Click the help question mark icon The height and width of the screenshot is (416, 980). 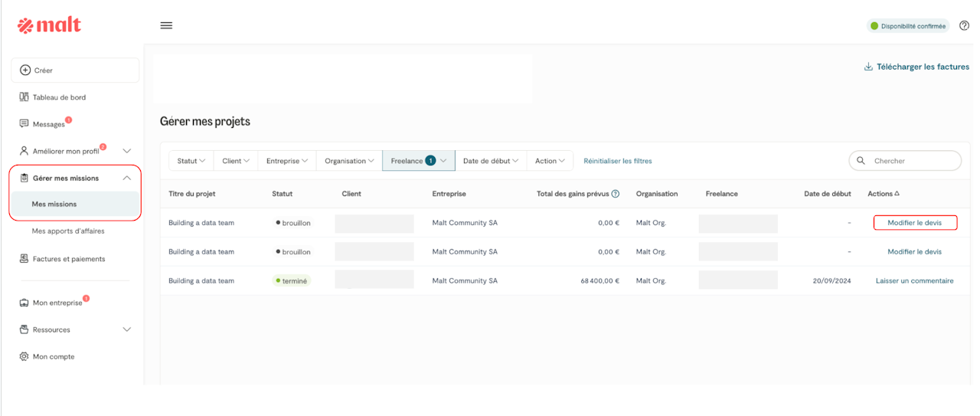pos(964,25)
